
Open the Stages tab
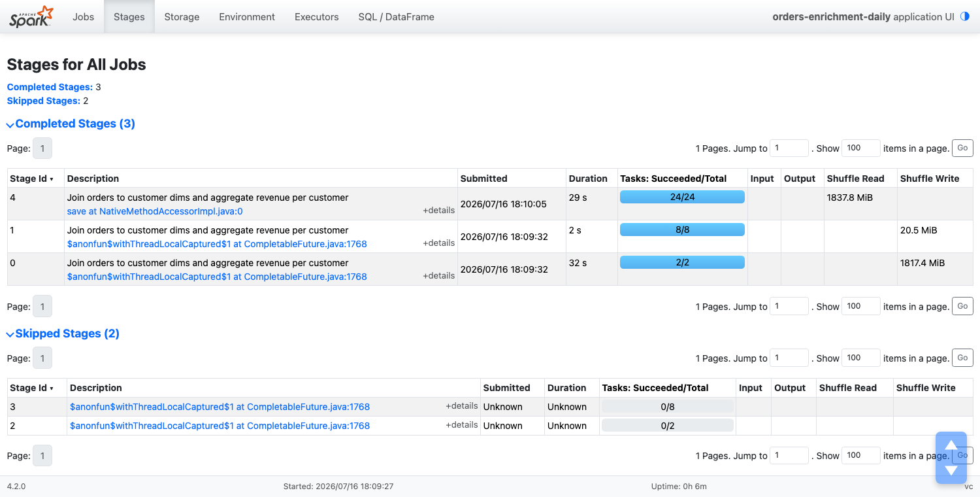click(129, 17)
